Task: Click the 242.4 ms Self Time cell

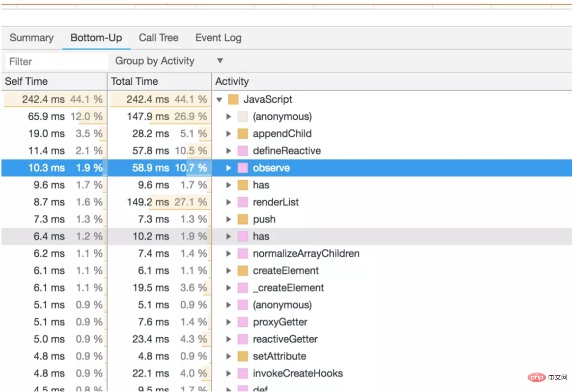Action: (x=54, y=100)
